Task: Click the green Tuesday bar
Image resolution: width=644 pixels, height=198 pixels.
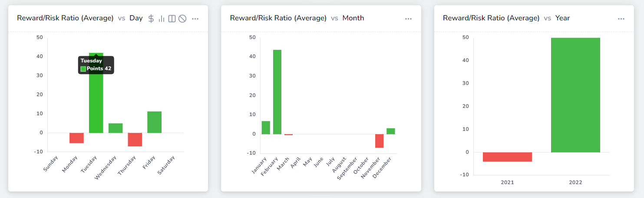Action: pyautogui.click(x=96, y=104)
